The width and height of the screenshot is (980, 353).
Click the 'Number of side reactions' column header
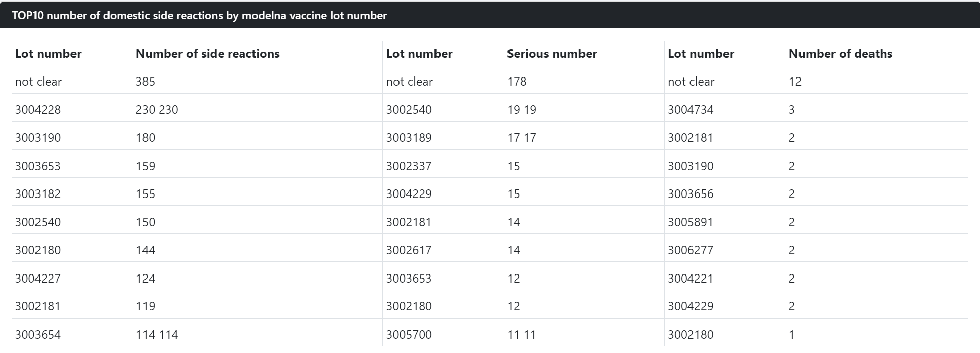coord(207,54)
